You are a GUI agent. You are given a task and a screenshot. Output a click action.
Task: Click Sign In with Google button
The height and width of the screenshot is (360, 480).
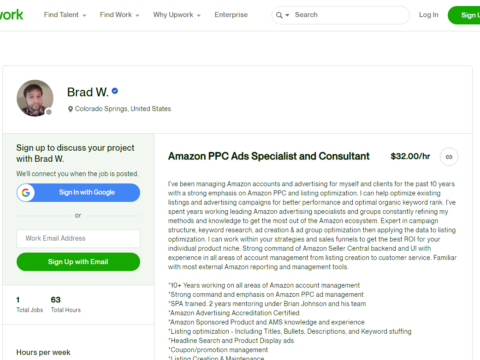coord(78,193)
